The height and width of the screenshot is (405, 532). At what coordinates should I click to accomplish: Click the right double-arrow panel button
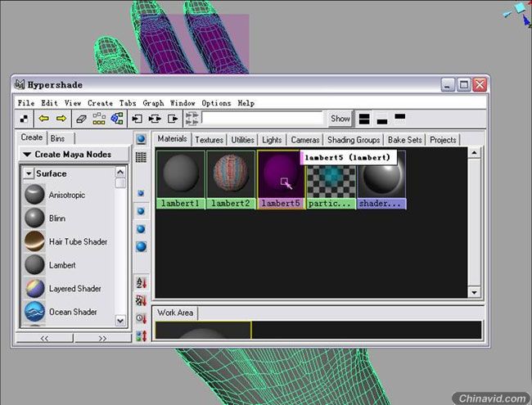[x=103, y=338]
